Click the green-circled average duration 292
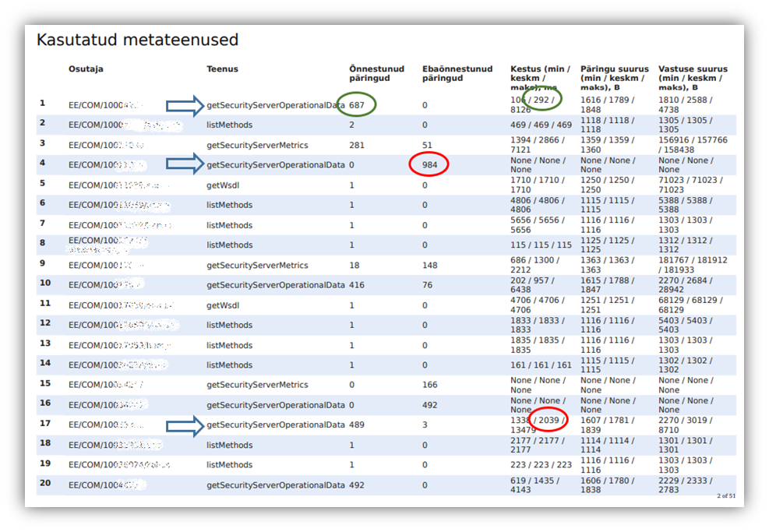 coord(541,100)
